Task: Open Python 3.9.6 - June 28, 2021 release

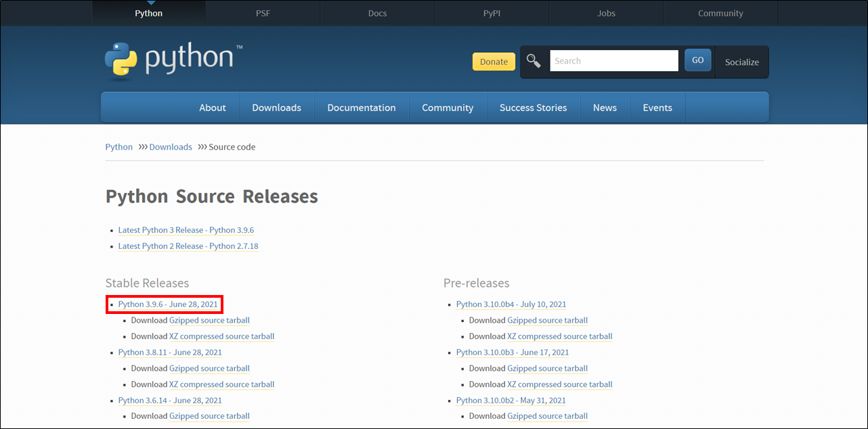Action: click(x=168, y=304)
